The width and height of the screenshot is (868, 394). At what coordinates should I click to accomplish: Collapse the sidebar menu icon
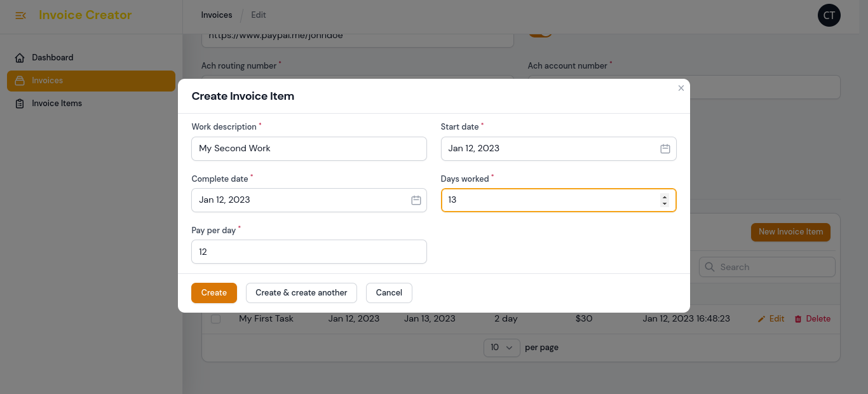click(x=20, y=15)
